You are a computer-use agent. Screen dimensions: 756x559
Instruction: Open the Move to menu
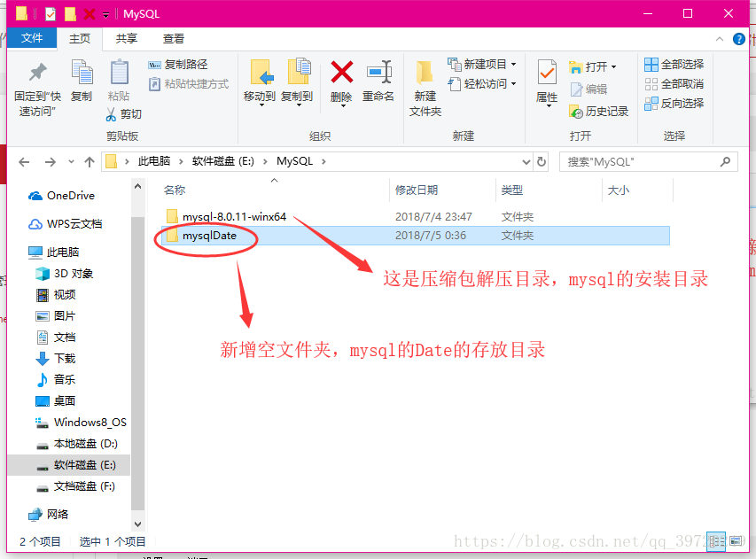pyautogui.click(x=260, y=83)
